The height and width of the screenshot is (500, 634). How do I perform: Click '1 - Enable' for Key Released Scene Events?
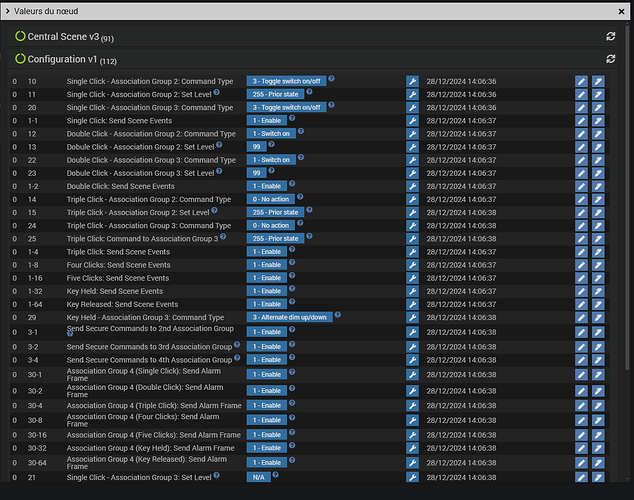[266, 304]
